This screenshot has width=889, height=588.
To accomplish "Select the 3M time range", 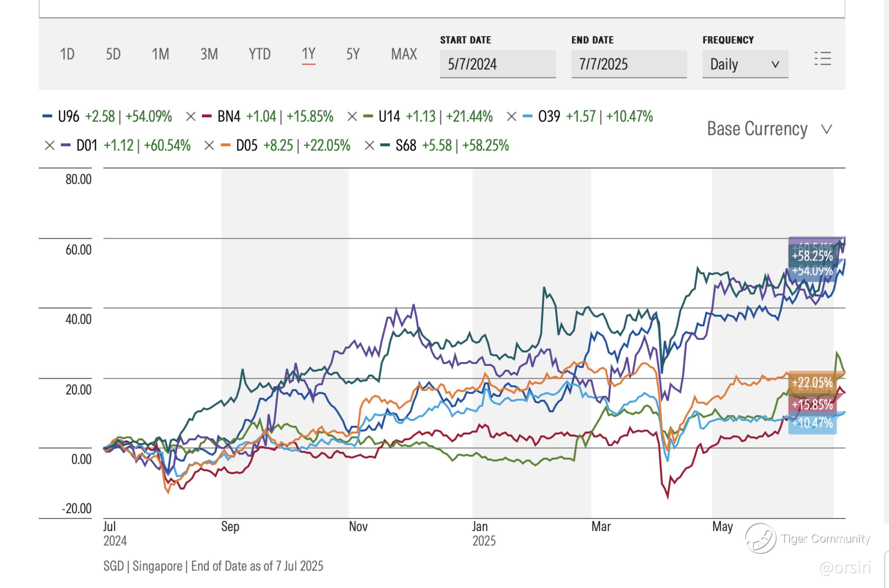I will [x=209, y=54].
